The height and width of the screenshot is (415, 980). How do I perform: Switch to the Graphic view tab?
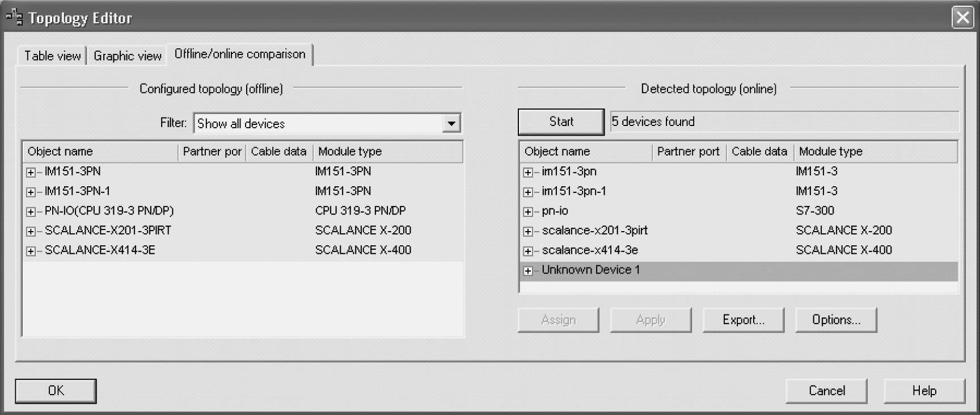click(128, 56)
